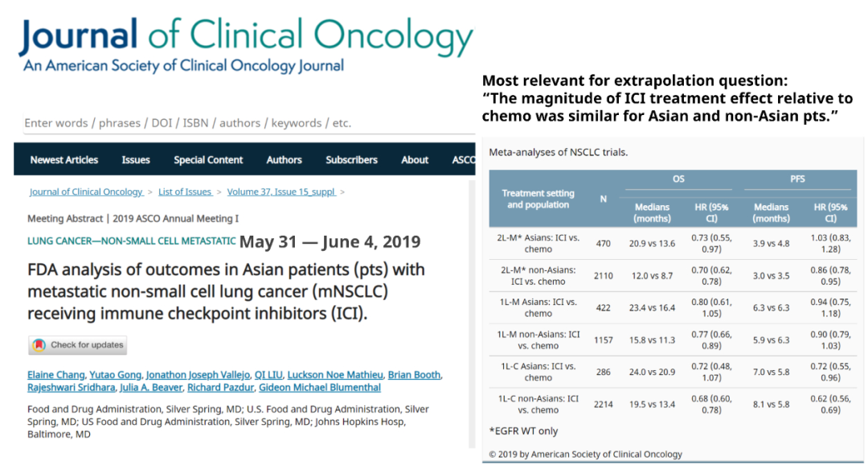This screenshot has height=465, width=868.
Task: Open the Newest Articles menu item
Action: pos(64,160)
